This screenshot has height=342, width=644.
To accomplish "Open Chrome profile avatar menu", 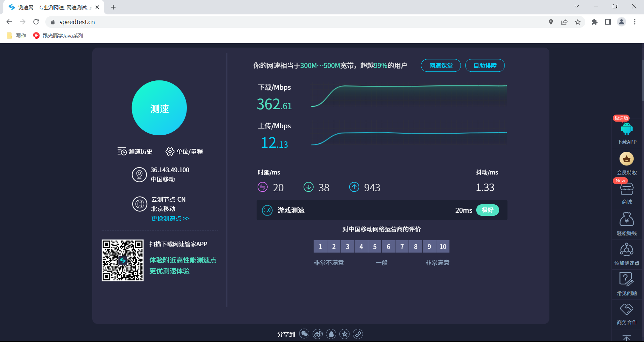I will coord(622,22).
